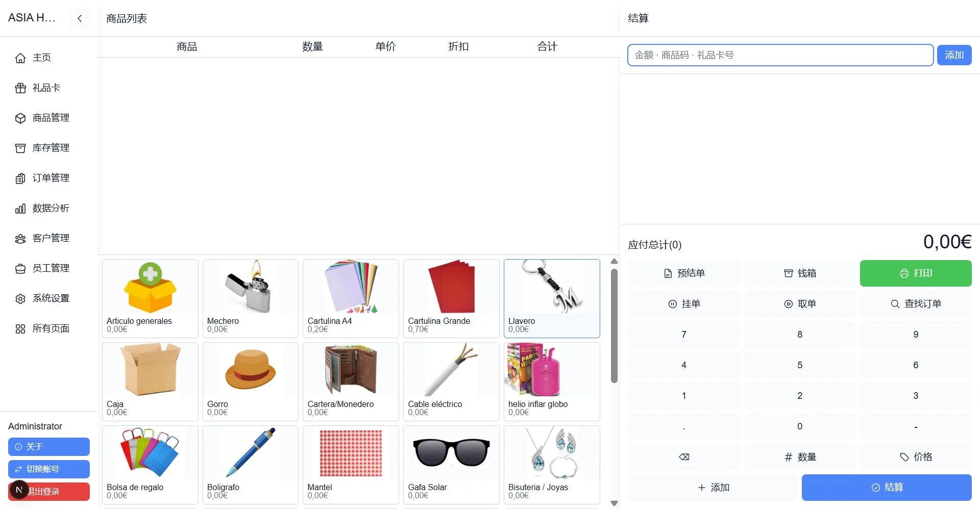Open the 礼品卡 gift card menu

click(49, 88)
